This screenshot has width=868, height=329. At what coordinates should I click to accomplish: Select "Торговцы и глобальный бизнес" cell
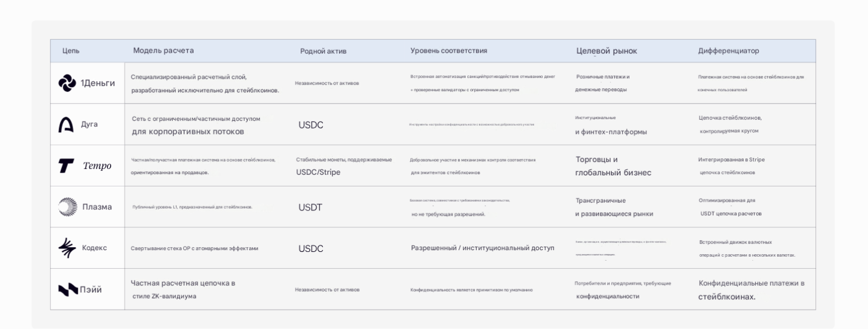tap(613, 166)
